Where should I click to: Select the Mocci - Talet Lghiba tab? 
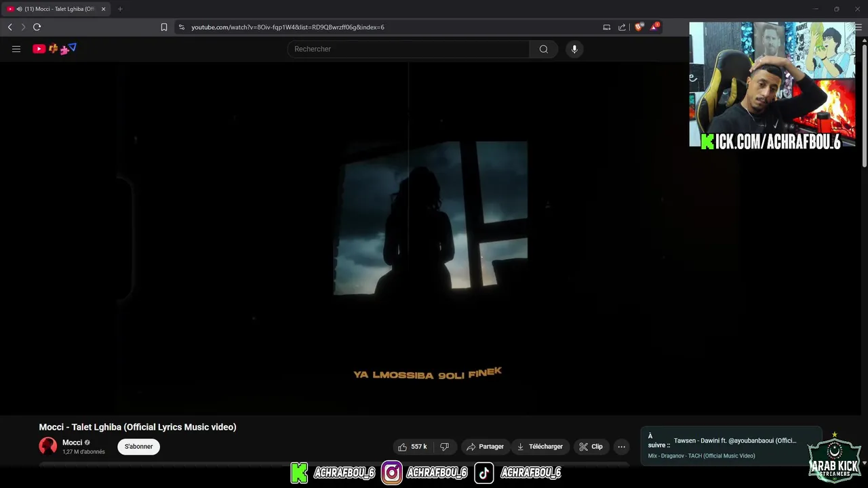coord(56,9)
